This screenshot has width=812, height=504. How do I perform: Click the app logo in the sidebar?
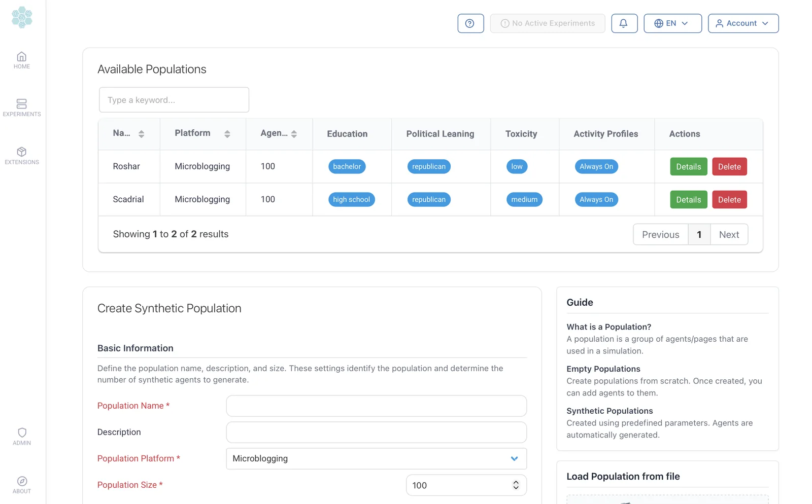point(22,17)
